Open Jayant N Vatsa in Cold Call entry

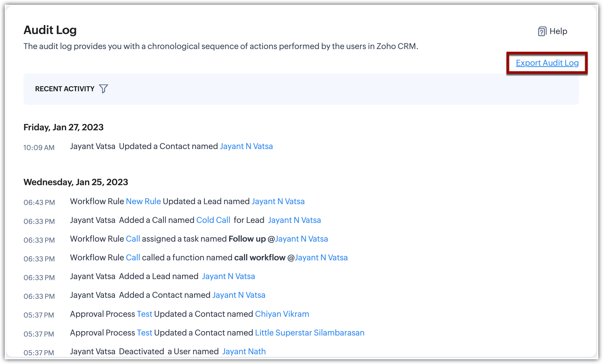coord(294,220)
